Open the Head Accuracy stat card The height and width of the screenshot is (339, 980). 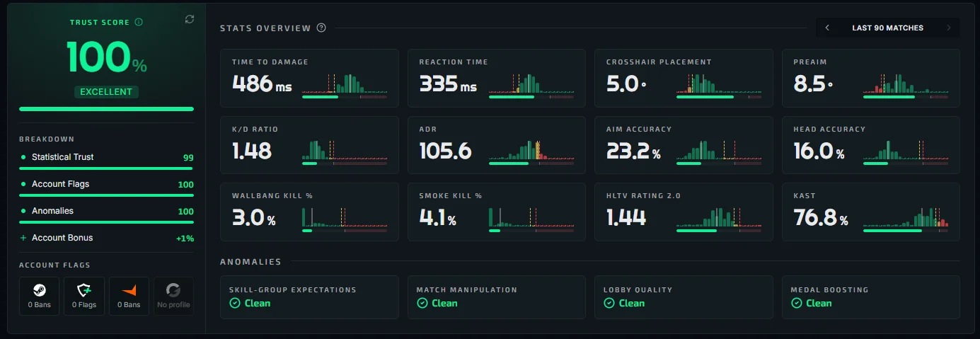pos(871,145)
